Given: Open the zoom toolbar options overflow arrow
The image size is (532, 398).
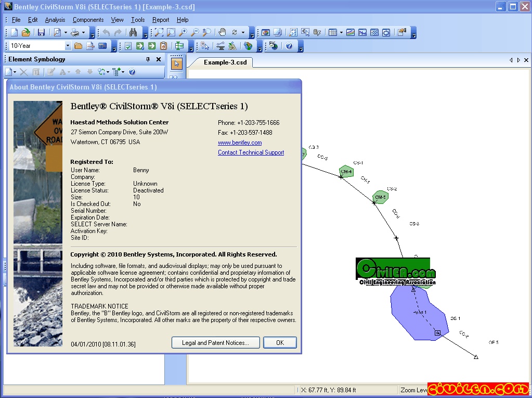Looking at the screenshot, I should (x=252, y=33).
